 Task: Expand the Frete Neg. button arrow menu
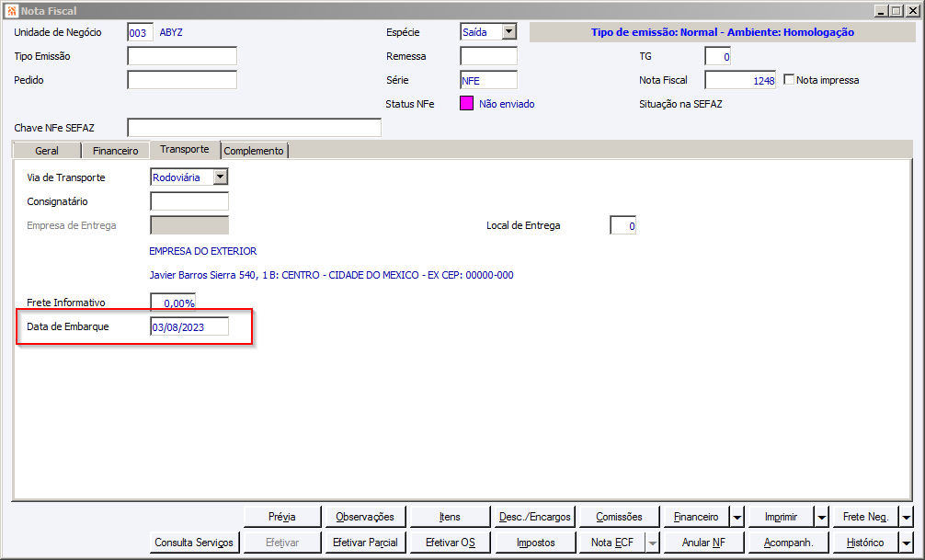tap(906, 517)
